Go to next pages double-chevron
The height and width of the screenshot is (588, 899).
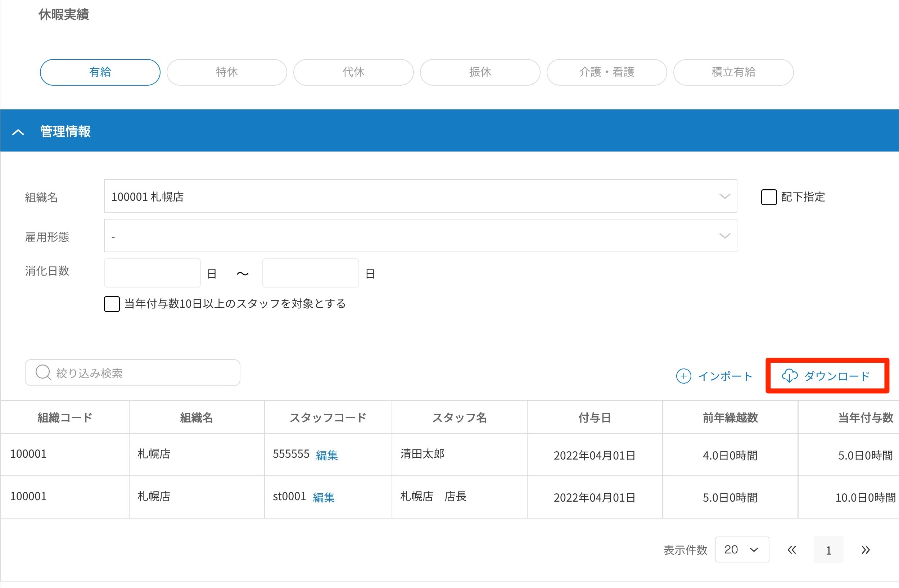point(866,550)
